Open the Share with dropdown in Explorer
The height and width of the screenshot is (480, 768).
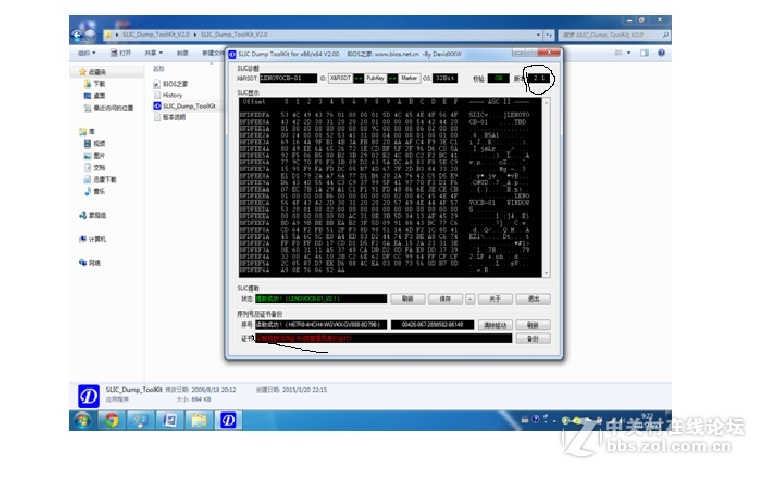point(153,52)
